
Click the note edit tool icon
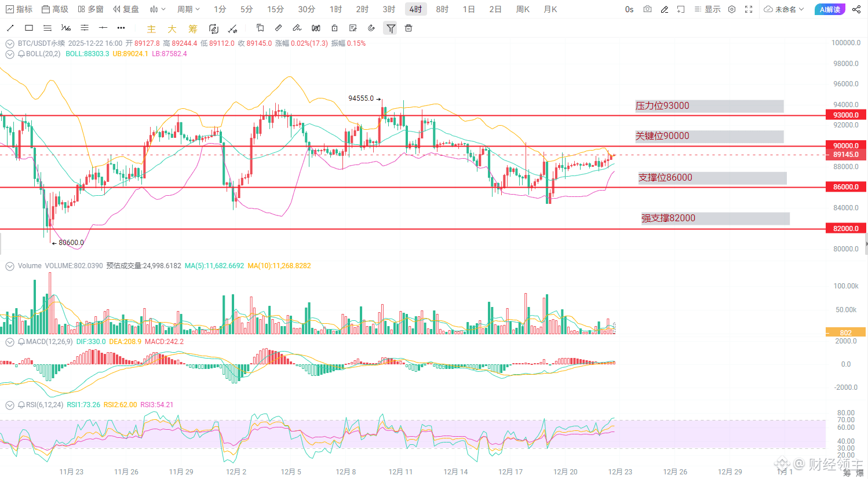(x=353, y=28)
